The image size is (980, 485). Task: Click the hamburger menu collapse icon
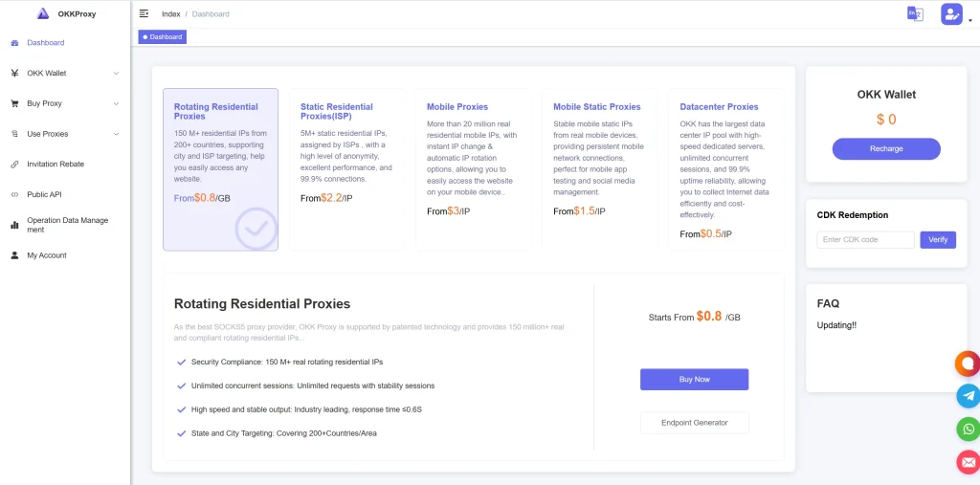tap(144, 13)
